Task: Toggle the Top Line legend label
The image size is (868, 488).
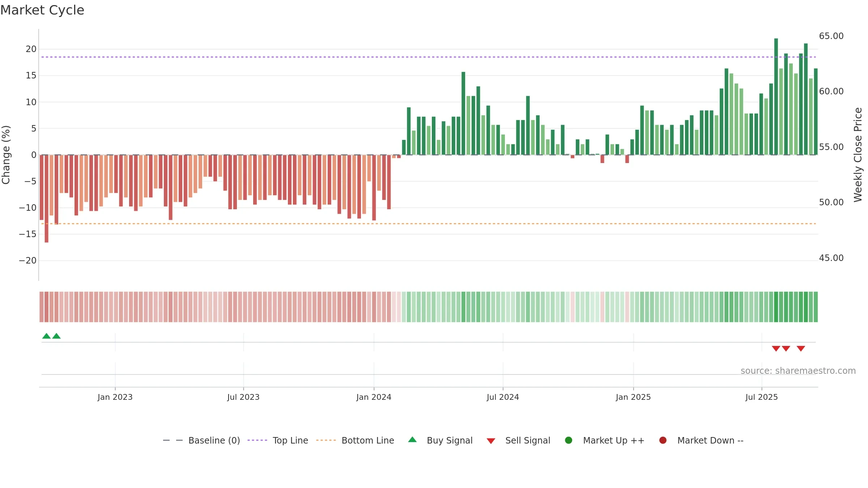Action: 290,440
